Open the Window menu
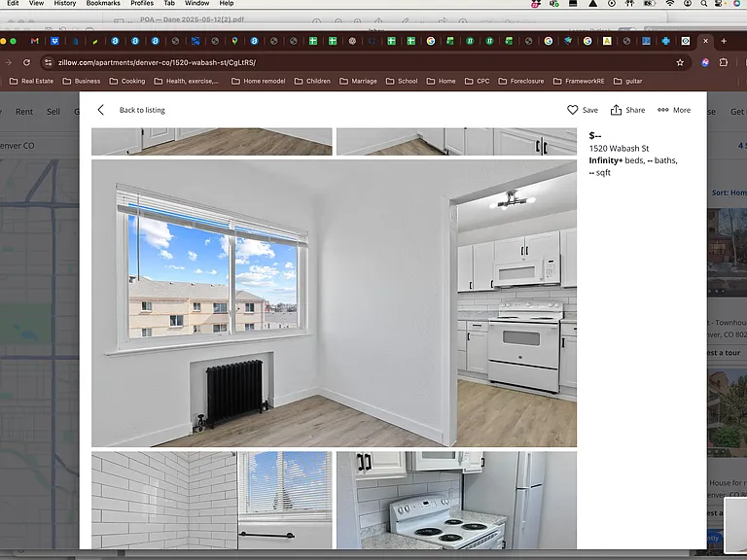The width and height of the screenshot is (747, 560). [x=196, y=3]
